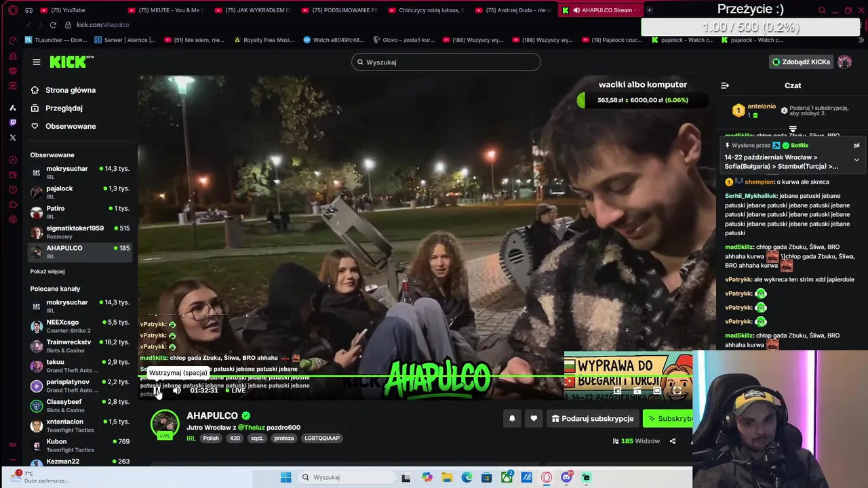Click chempion username in chat
Viewport: 868px width, 488px height.
tap(759, 182)
